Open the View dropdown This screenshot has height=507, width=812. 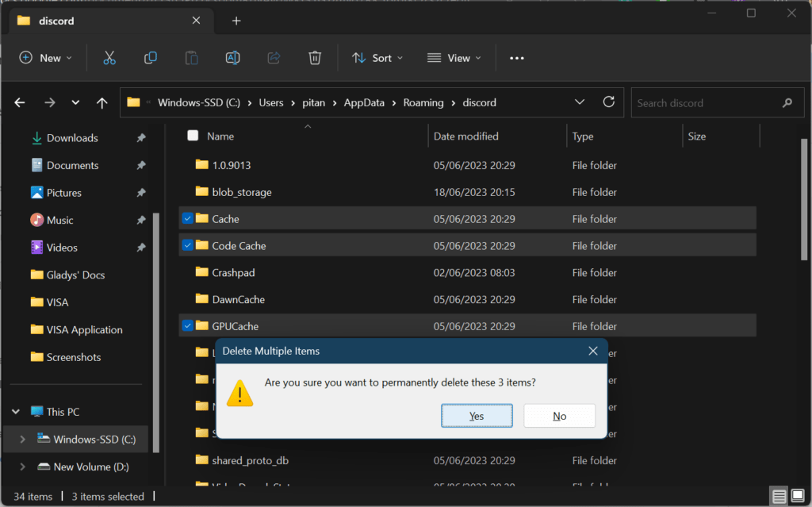tap(454, 57)
